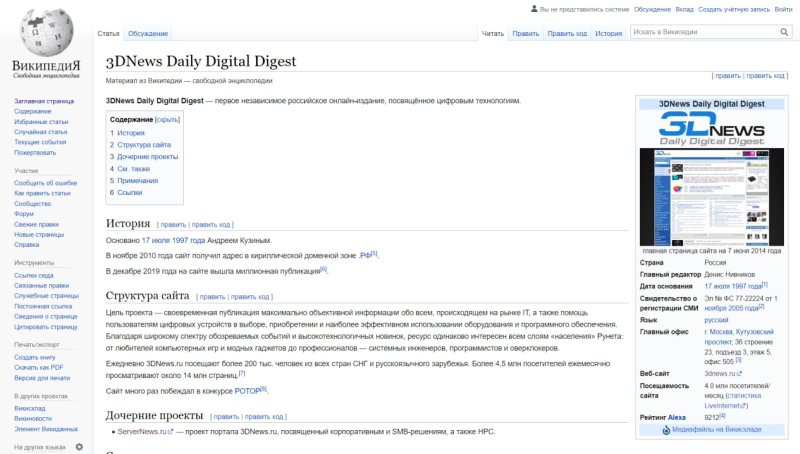Open the .РФ domain link

(x=365, y=255)
